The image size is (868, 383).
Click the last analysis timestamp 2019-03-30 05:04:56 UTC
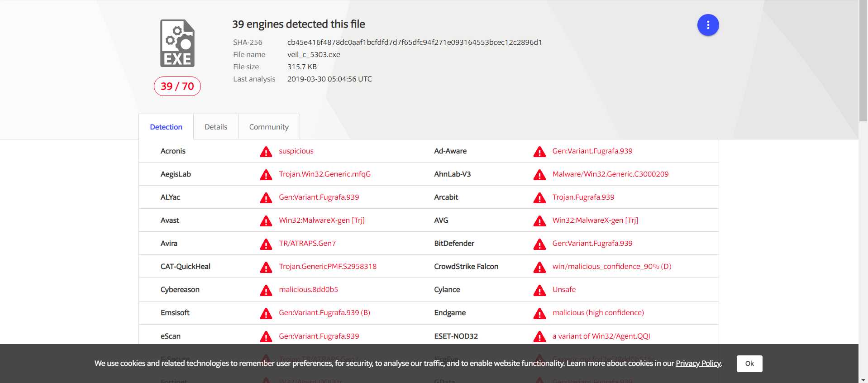[329, 79]
